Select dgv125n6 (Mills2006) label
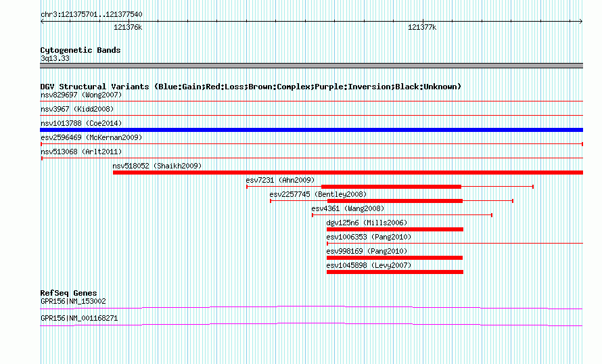The width and height of the screenshot is (602, 364). click(367, 223)
